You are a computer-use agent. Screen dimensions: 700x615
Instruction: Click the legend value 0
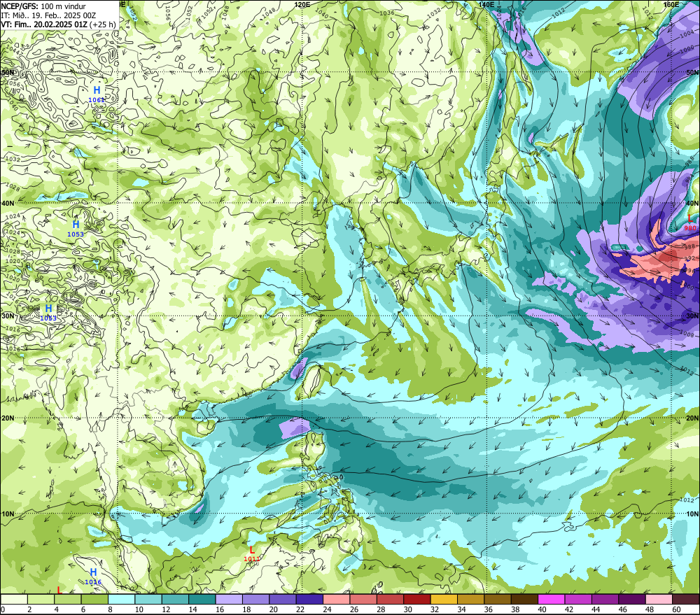pos(3,609)
